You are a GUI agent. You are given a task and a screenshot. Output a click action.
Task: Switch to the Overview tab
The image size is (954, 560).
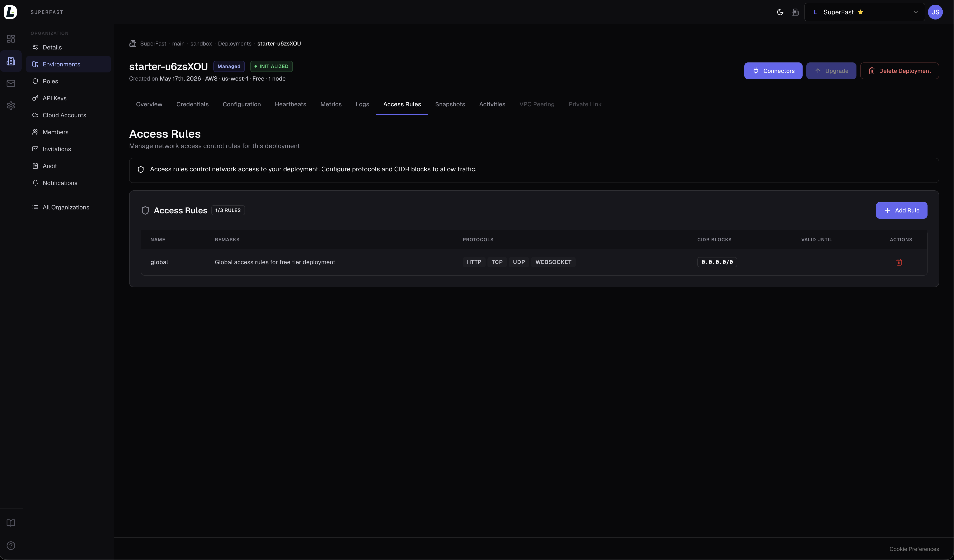pyautogui.click(x=149, y=104)
